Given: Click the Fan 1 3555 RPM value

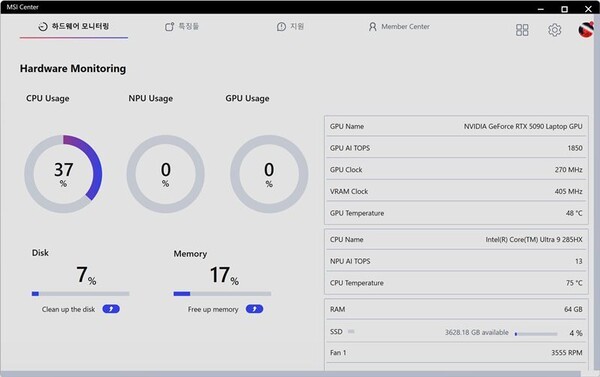Looking at the screenshot, I should tap(567, 353).
